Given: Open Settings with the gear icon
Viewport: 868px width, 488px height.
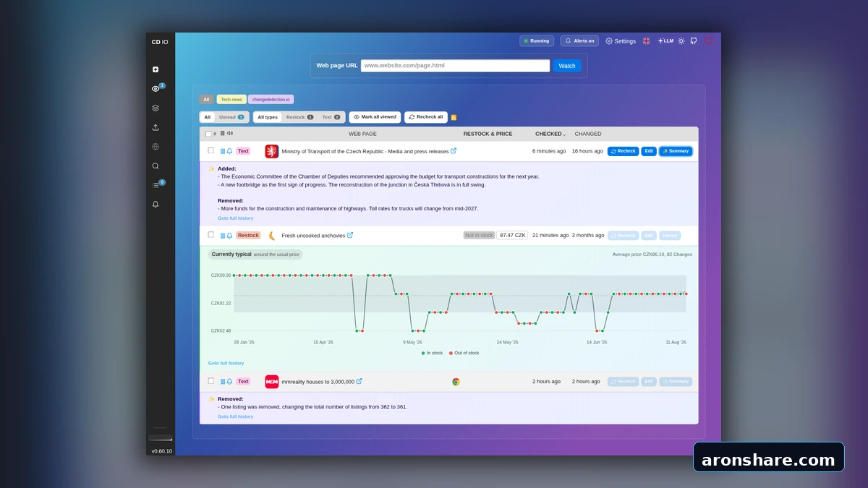Looking at the screenshot, I should (621, 41).
